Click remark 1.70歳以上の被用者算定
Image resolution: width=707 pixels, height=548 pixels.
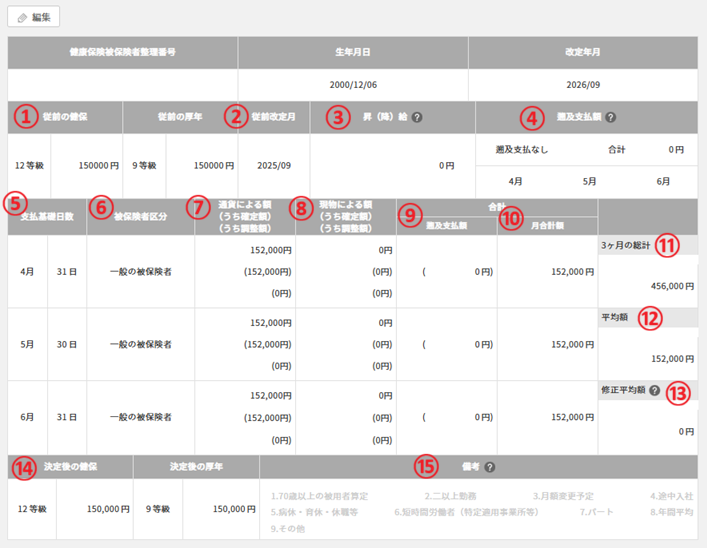point(319,496)
